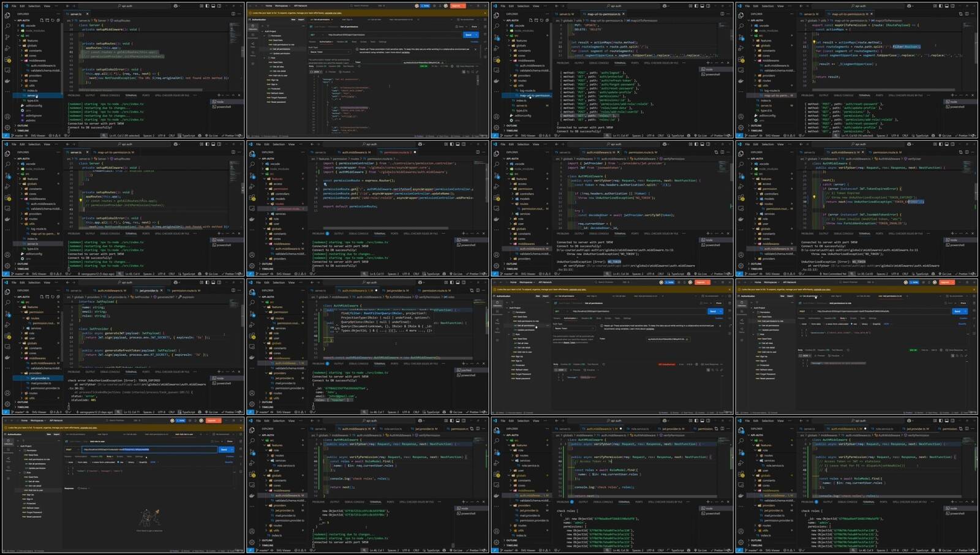Viewport: 980px width, 555px height.
Task: Click New File icon in server.ts-only VS Code window
Action: pyautogui.click(x=42, y=20)
